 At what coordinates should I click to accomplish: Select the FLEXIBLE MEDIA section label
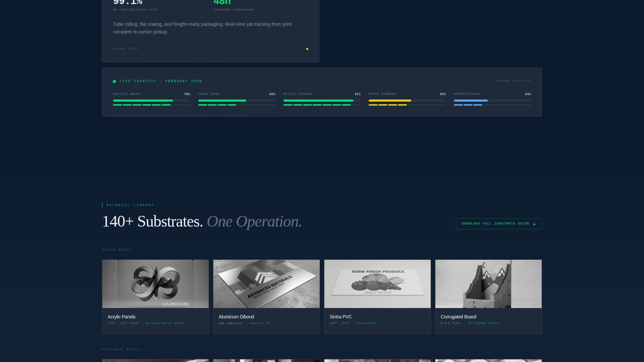click(x=121, y=349)
